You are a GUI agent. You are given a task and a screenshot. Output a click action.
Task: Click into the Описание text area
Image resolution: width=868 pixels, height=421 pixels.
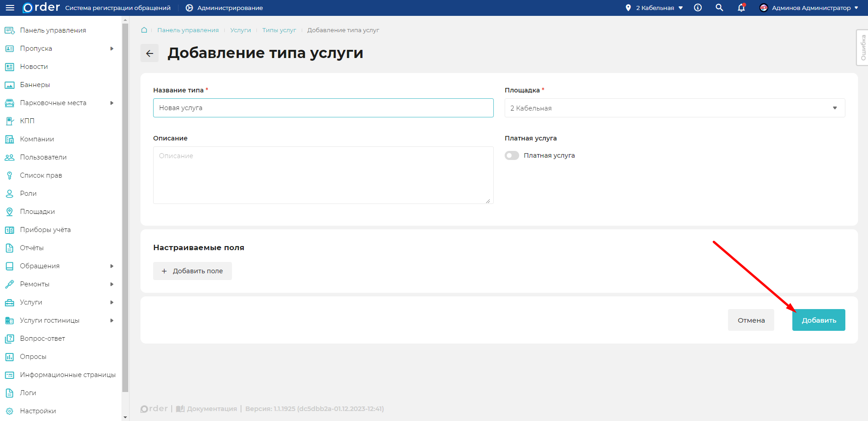pyautogui.click(x=323, y=175)
